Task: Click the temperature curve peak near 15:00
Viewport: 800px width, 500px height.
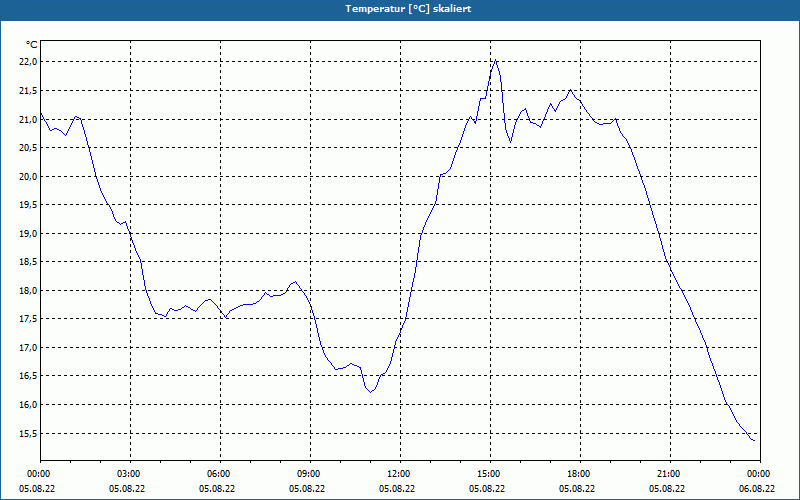Action: [495, 60]
